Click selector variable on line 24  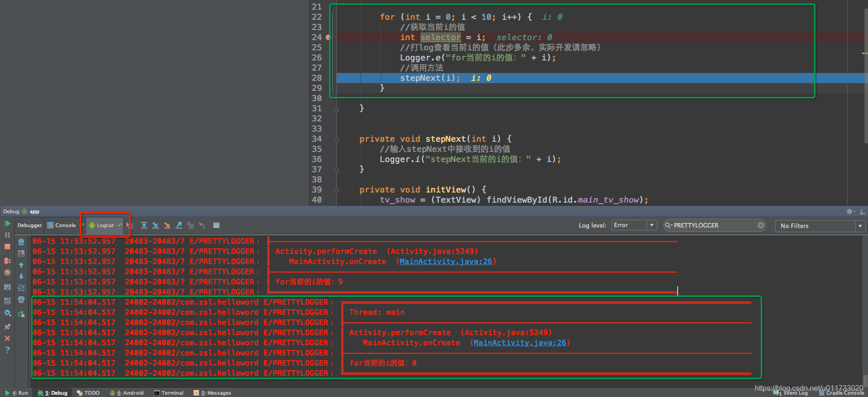point(440,37)
